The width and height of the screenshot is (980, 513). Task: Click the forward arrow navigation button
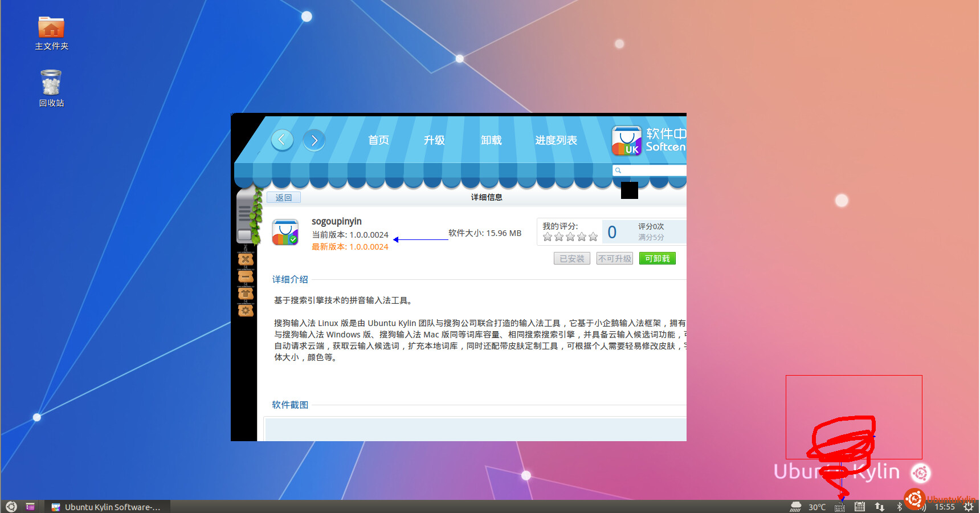314,140
